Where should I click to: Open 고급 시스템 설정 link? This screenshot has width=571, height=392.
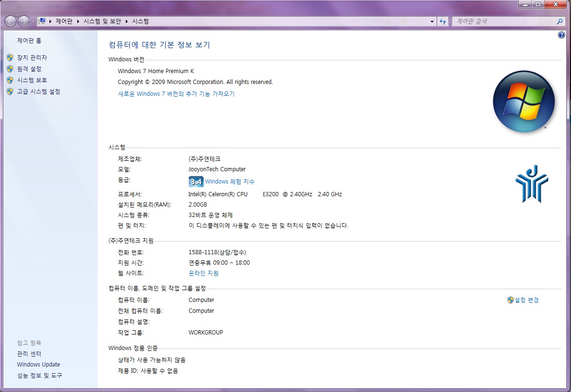pos(39,92)
